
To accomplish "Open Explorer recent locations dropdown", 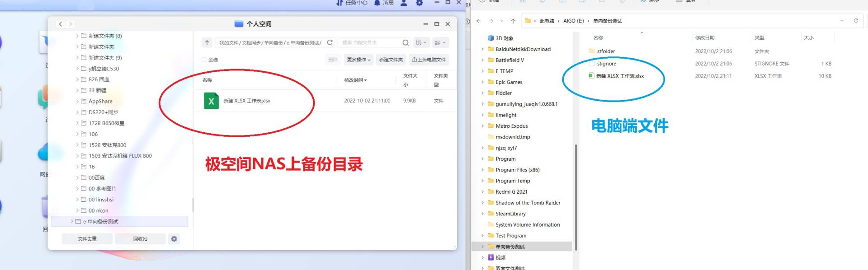I will point(502,21).
